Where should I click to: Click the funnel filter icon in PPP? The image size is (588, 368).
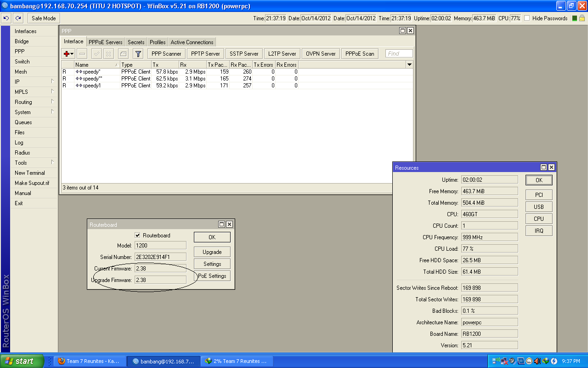(138, 54)
